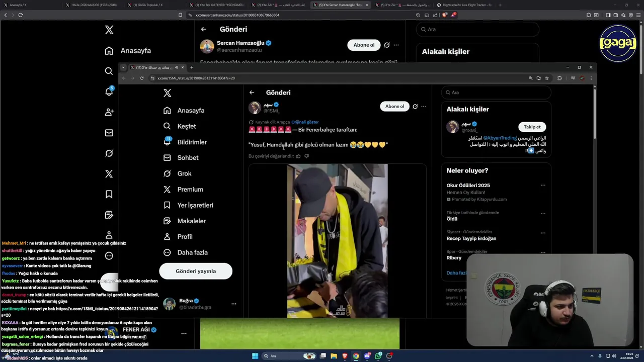Click Ara search field in back window
644x362 pixels.
click(477, 30)
